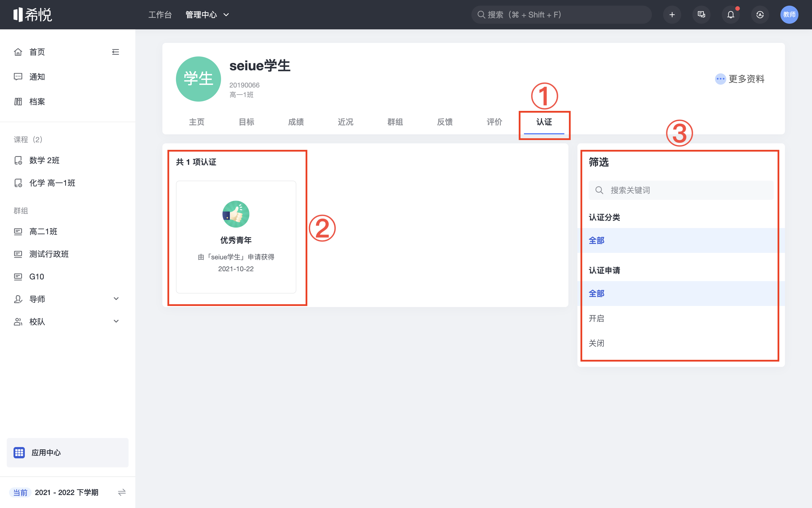Click the 希悦 logo in header
The width and height of the screenshot is (812, 508).
click(32, 14)
